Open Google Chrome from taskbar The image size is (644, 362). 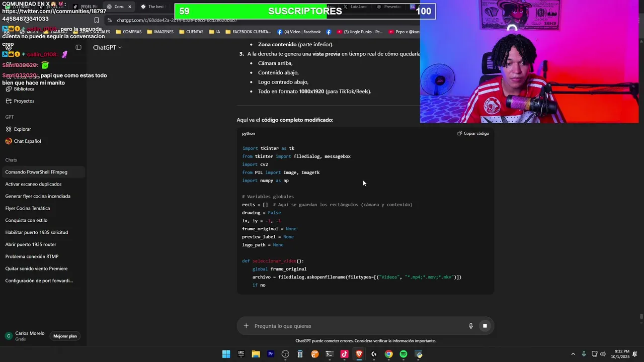point(388,354)
